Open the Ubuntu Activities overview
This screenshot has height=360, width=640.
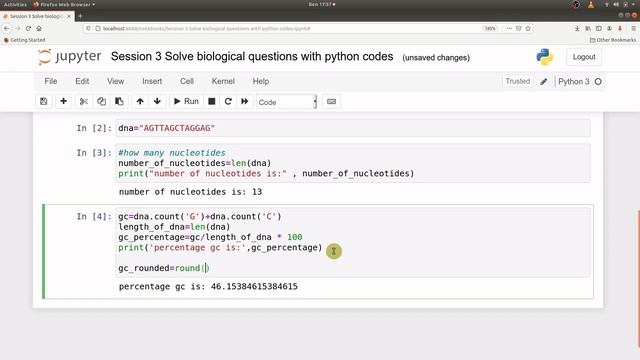15,4
